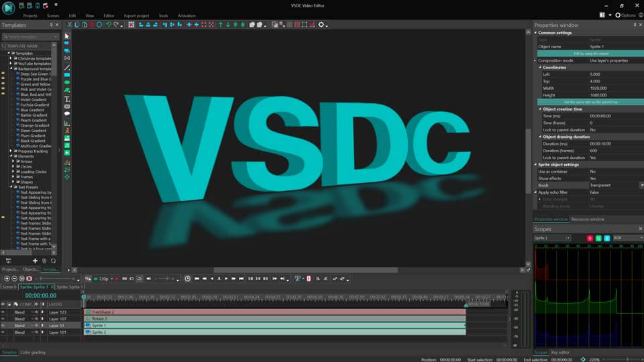Viewport: 644px width, 362px height.
Task: Select the Rectangle shape tool
Action: [67, 75]
